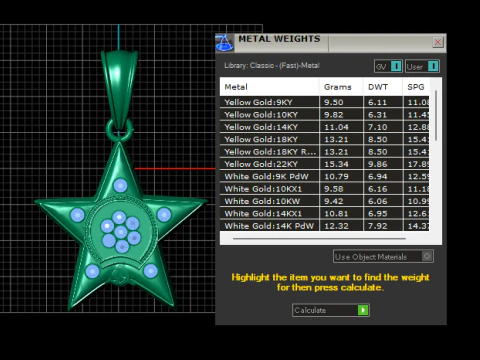Viewport: 480px width, 360px height.
Task: Select the White Gold:14KX1 row
Action: pyautogui.click(x=324, y=213)
